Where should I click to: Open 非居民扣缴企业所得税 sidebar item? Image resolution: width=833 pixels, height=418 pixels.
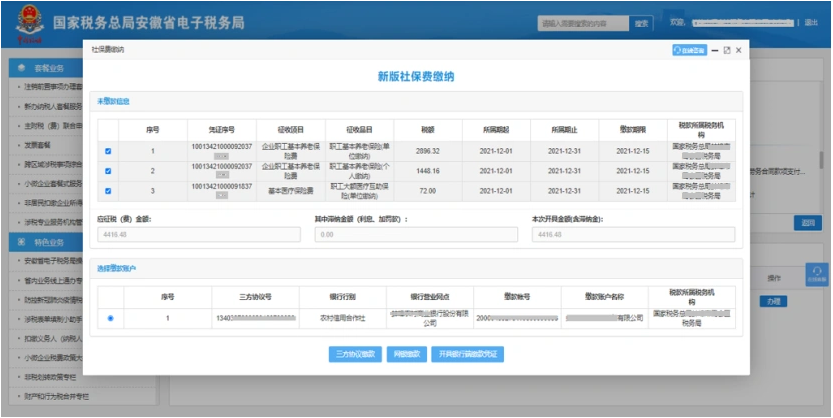(x=53, y=203)
